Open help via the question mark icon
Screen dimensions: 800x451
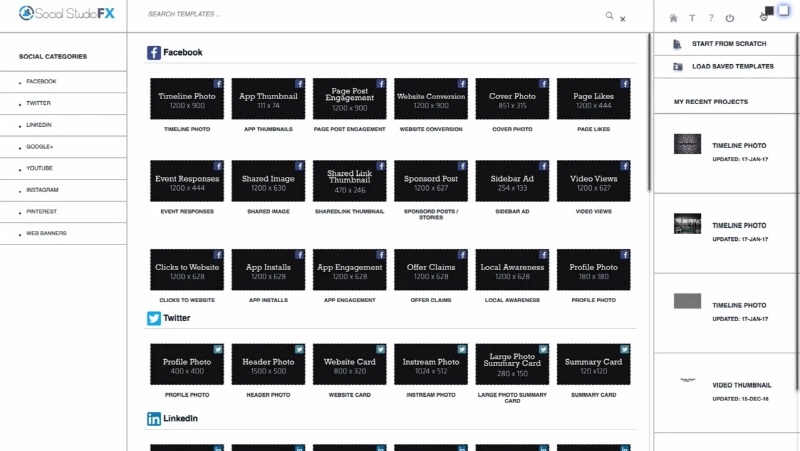pyautogui.click(x=711, y=18)
